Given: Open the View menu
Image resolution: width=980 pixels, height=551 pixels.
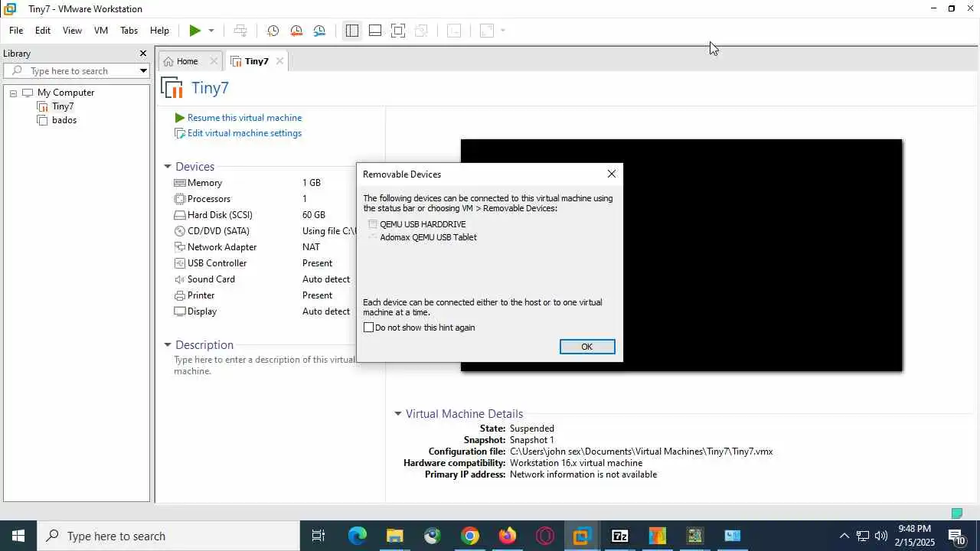Looking at the screenshot, I should click(72, 31).
